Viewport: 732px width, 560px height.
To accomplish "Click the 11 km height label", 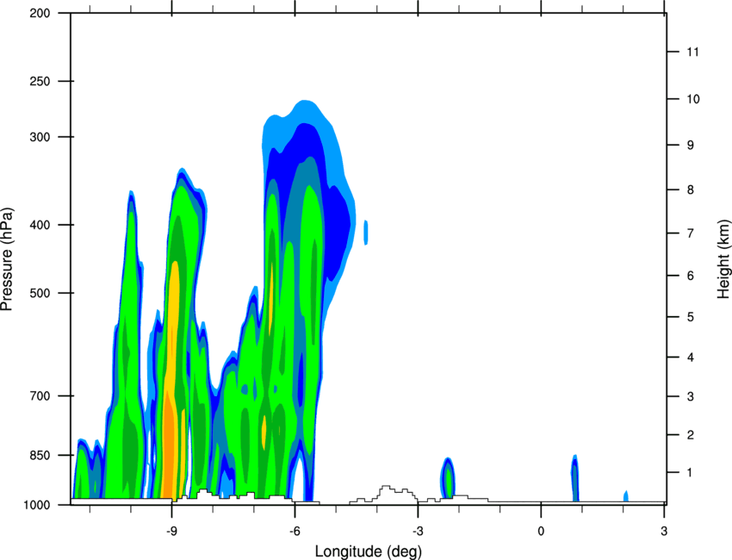I will pos(692,52).
